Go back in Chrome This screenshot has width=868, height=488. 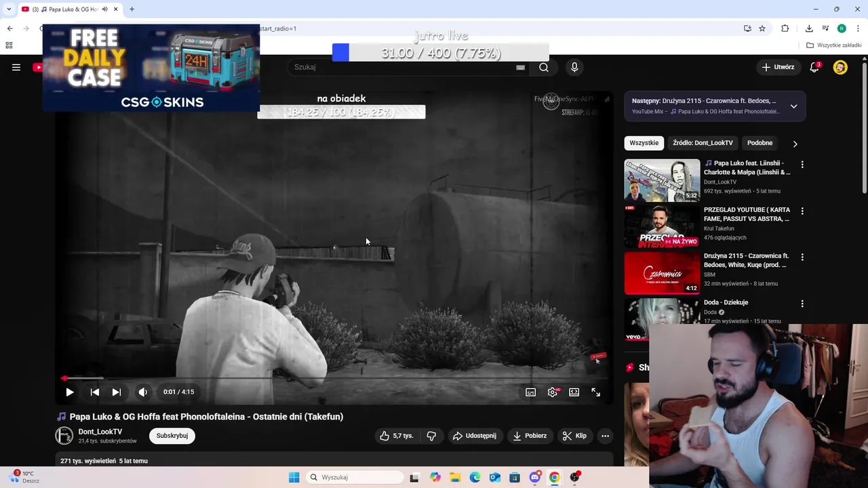click(9, 28)
